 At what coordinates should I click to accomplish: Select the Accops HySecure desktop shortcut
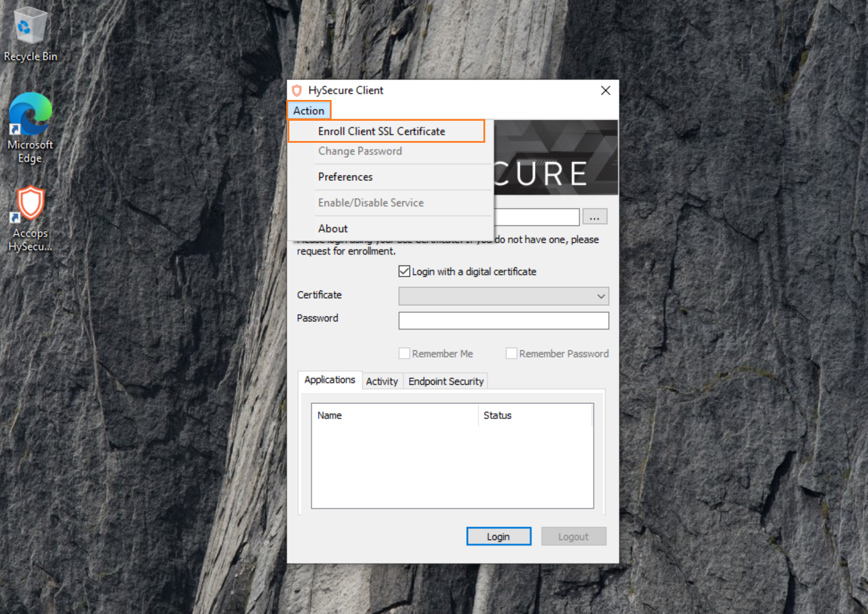(x=30, y=218)
